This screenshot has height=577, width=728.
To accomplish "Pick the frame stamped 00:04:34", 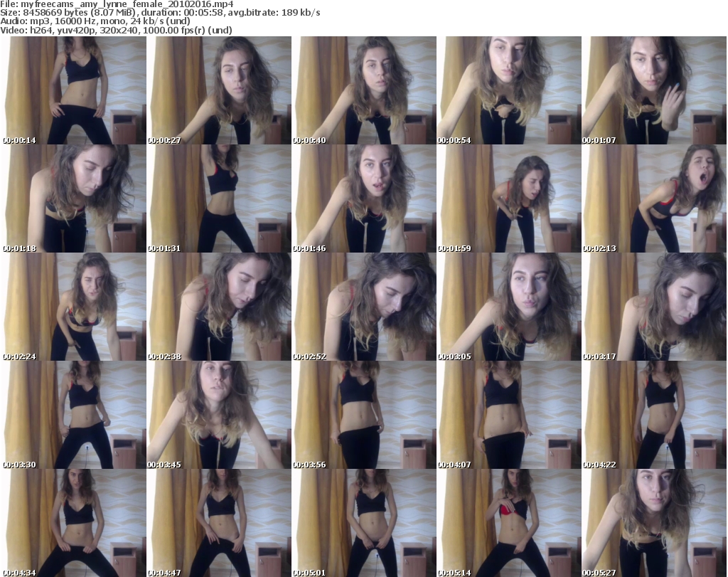I will (74, 523).
